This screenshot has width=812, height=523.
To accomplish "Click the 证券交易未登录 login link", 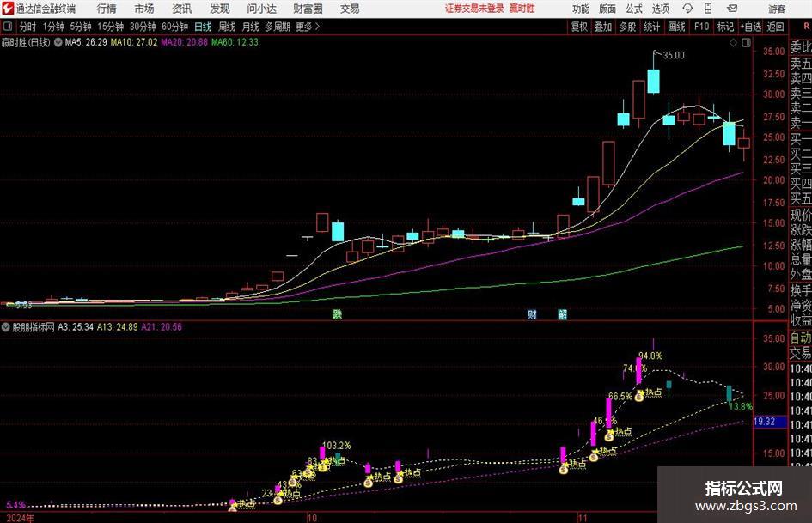I will tap(474, 9).
